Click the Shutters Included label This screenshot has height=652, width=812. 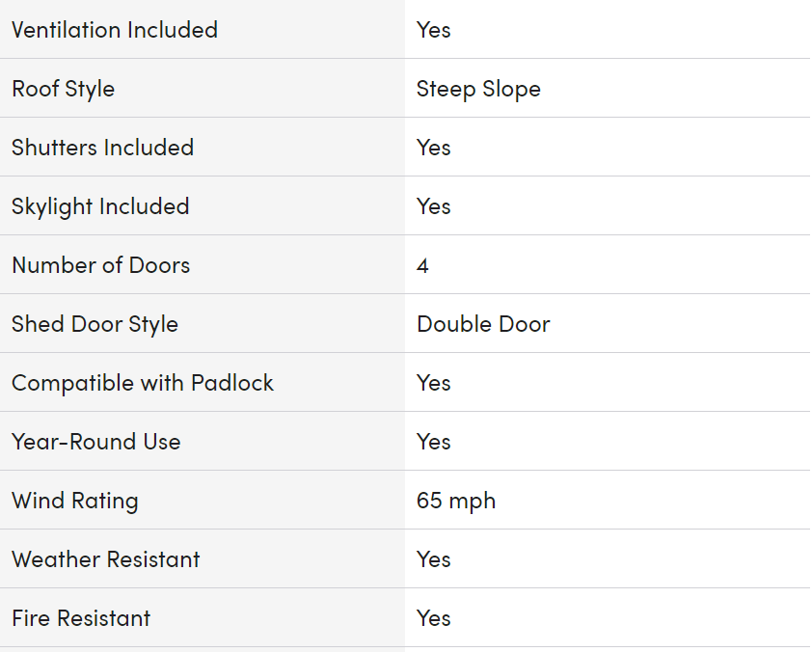click(x=102, y=148)
